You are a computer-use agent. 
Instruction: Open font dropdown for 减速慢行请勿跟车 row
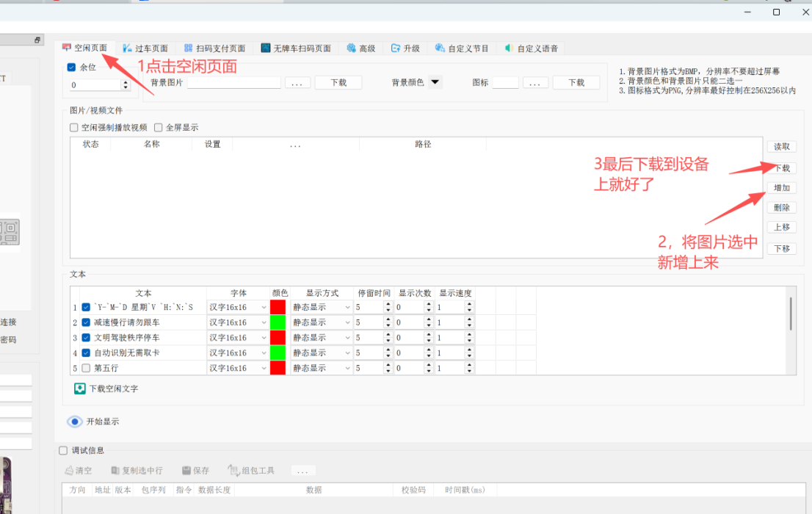coord(264,322)
